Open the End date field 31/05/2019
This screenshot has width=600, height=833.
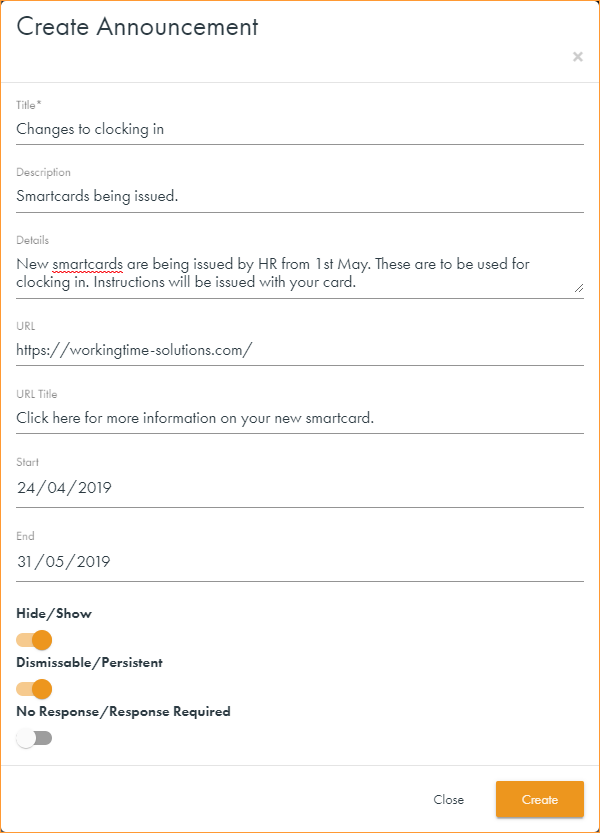[x=300, y=562]
